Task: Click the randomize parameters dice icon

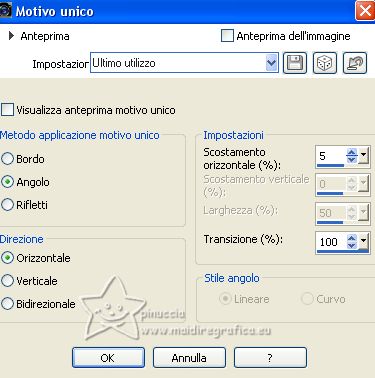Action: [325, 63]
